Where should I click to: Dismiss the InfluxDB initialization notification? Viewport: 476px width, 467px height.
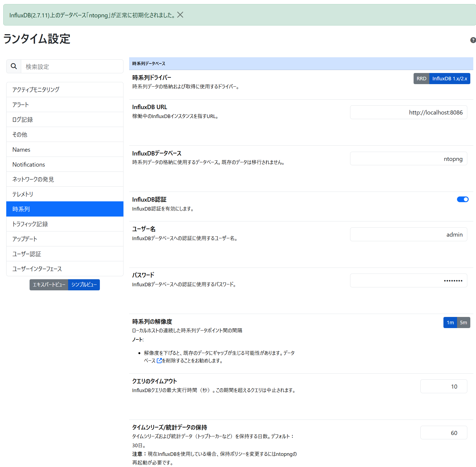[x=180, y=15]
